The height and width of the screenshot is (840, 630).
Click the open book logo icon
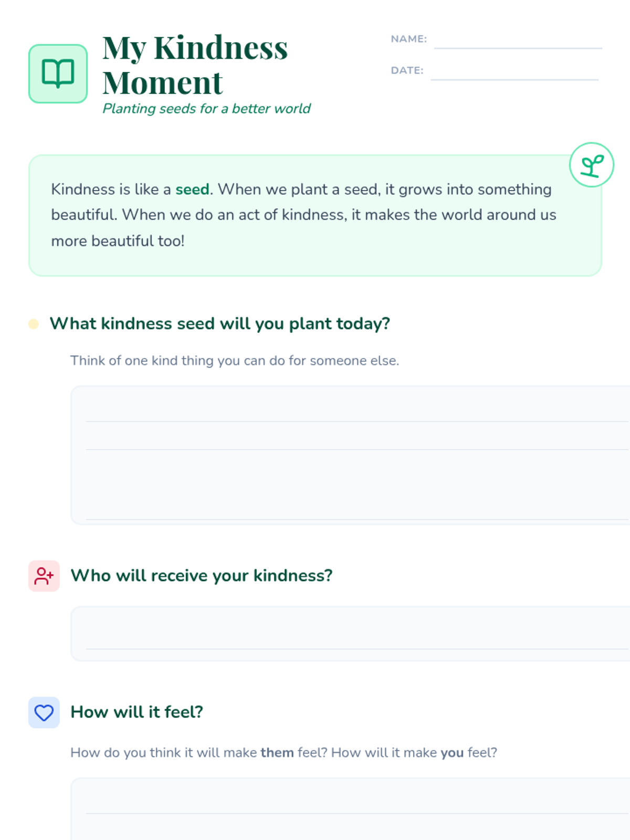coord(58,73)
